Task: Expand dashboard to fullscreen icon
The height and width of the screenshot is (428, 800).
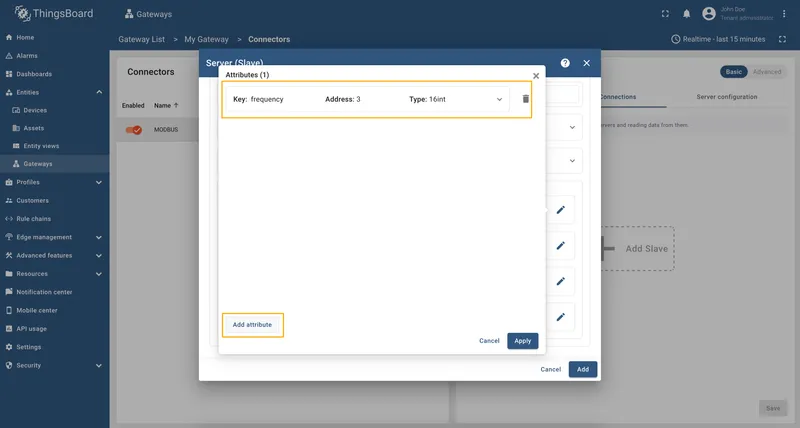Action: [782, 39]
